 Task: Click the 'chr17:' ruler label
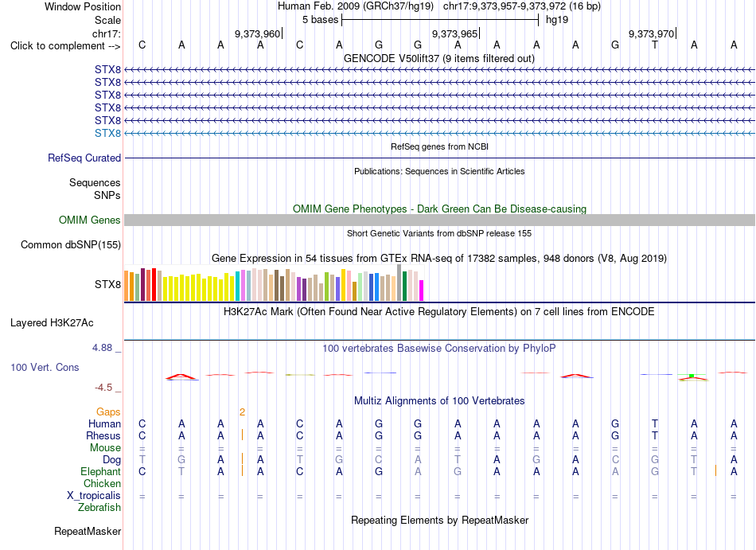point(107,33)
